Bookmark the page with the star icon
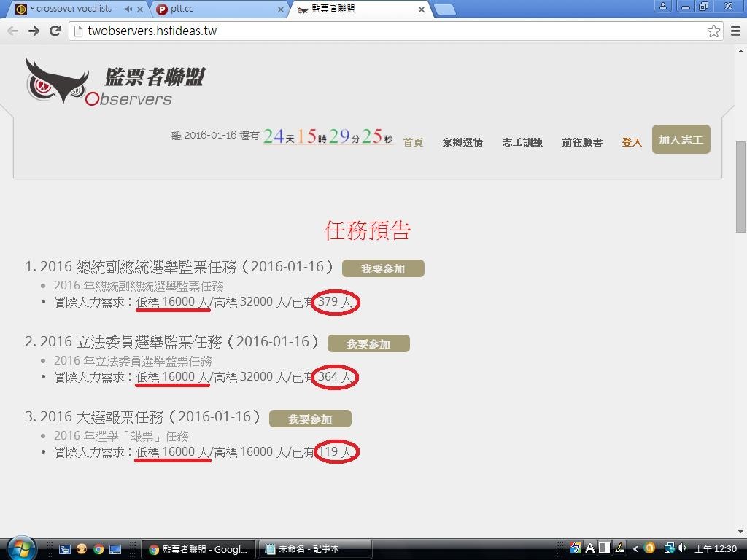Viewport: 747px width, 560px height. pyautogui.click(x=713, y=31)
